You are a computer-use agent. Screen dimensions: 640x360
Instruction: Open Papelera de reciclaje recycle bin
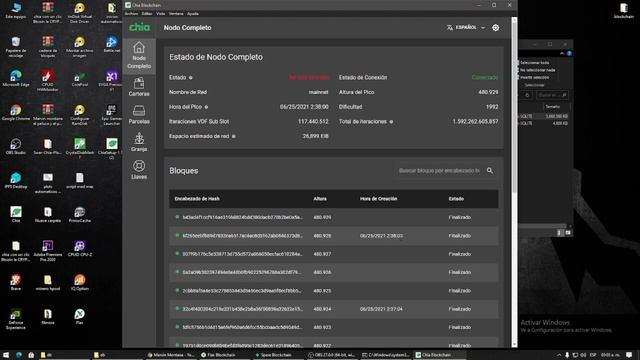click(16, 46)
